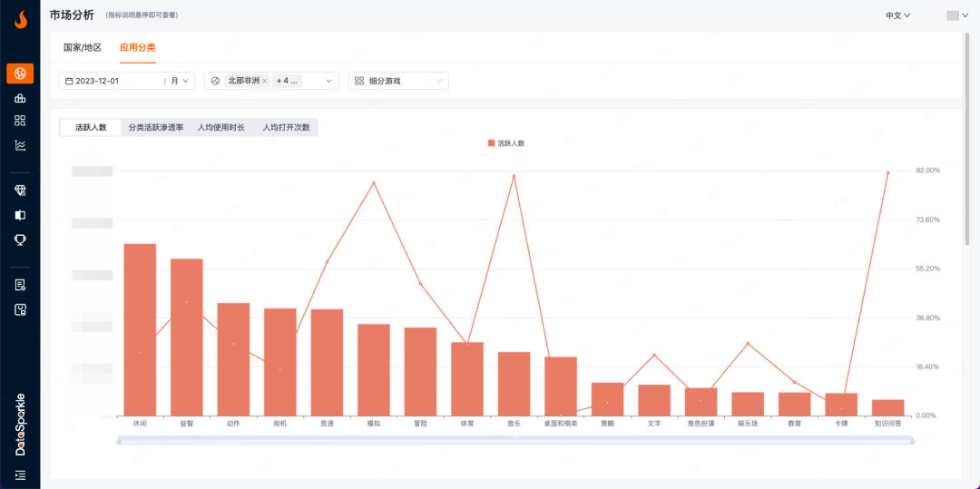
Task: Select the highlighted globe market analysis icon
Action: (x=20, y=73)
